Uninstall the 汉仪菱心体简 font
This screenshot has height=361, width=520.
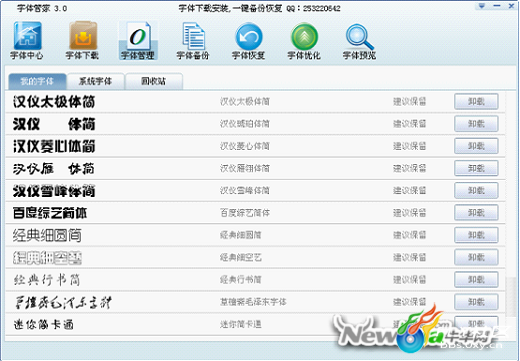[x=476, y=146]
